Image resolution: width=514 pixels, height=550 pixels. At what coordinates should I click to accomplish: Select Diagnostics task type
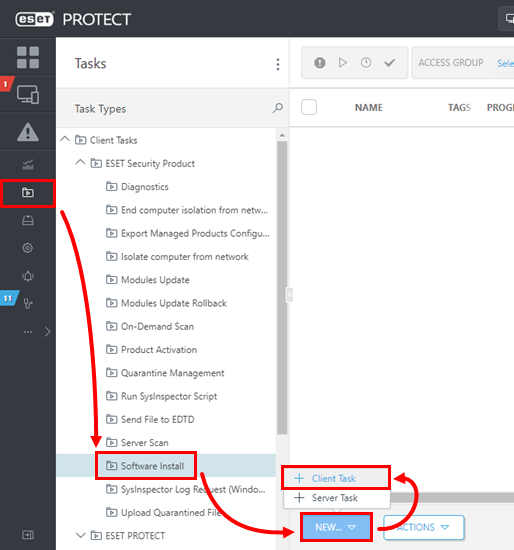click(145, 187)
